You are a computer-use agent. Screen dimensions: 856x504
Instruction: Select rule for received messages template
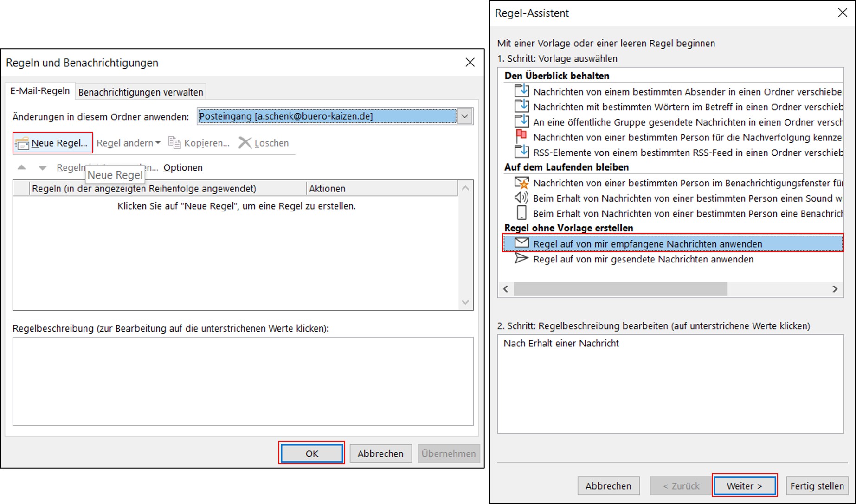pos(647,244)
